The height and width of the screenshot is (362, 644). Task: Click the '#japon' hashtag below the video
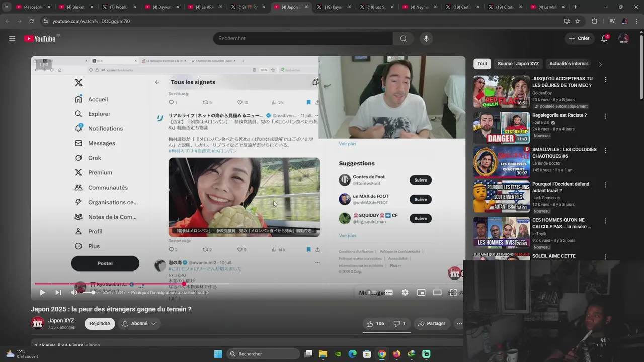pos(93,345)
